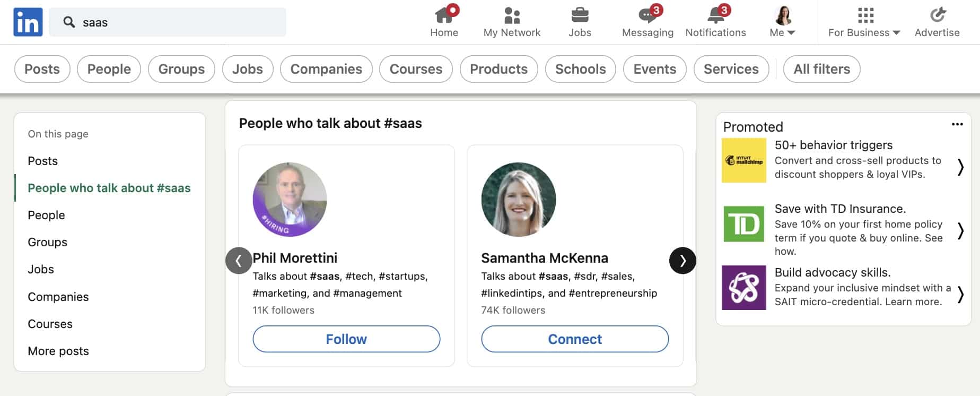Open Messaging icon with badge
980x396 pixels.
tap(648, 15)
